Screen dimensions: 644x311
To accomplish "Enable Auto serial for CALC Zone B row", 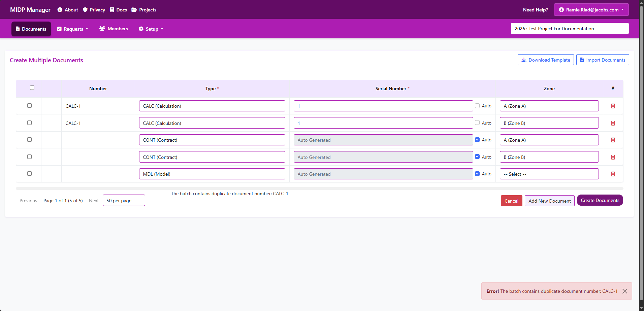I will [x=477, y=123].
